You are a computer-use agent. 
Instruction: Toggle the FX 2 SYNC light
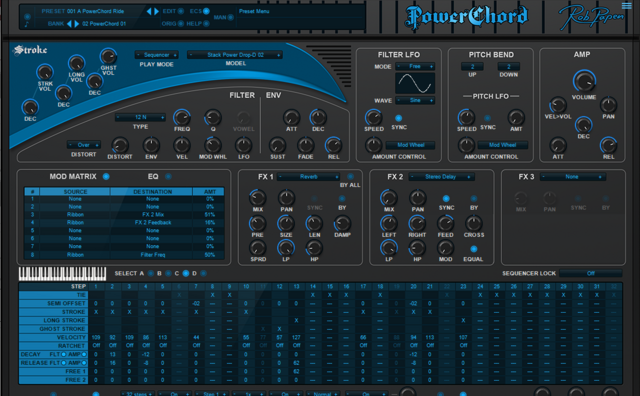click(446, 199)
